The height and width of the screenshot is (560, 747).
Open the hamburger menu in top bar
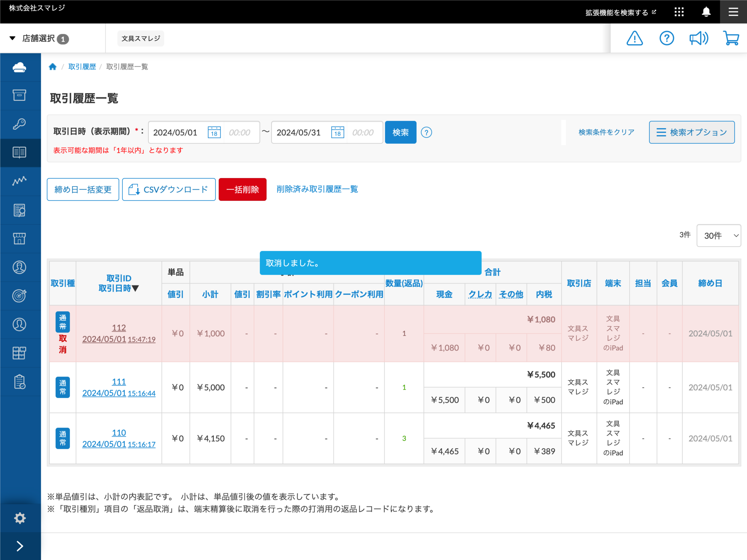[733, 12]
